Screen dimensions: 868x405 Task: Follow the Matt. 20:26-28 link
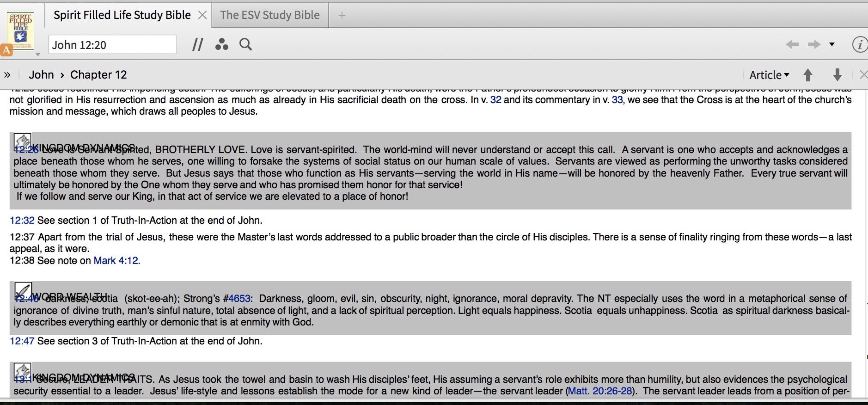(x=600, y=391)
